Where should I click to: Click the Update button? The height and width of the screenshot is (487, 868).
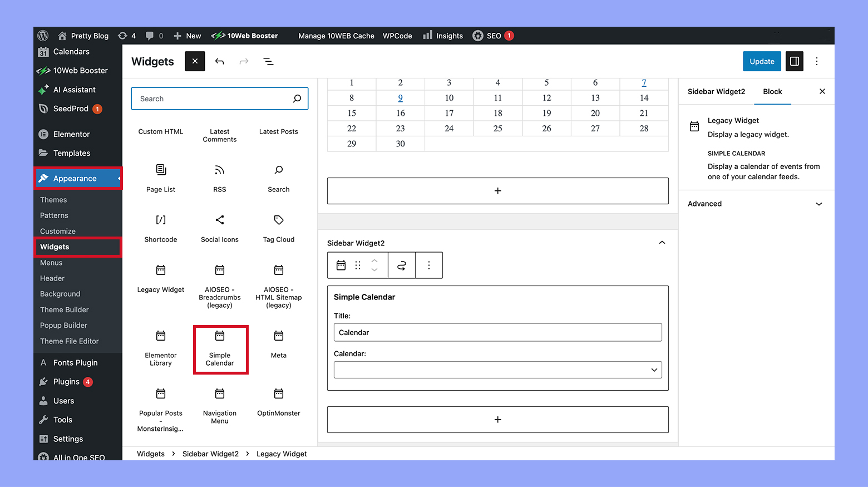click(761, 61)
